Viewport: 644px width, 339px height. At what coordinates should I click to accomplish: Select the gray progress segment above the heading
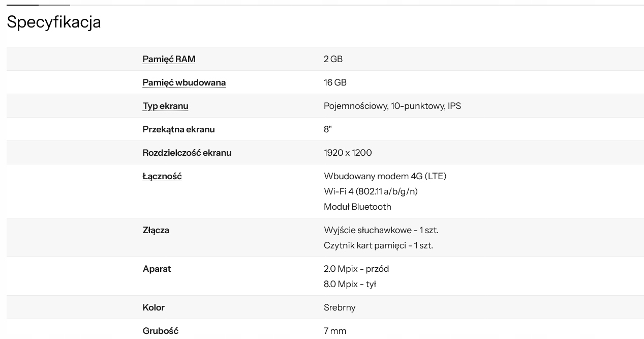tap(54, 5)
